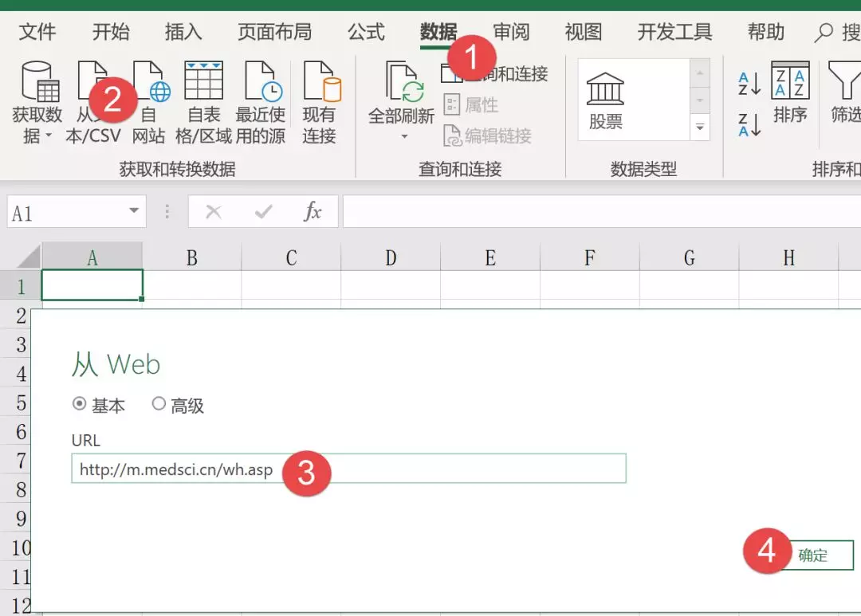The height and width of the screenshot is (616, 861).
Task: Cancel the formula bar entry
Action: [x=213, y=211]
